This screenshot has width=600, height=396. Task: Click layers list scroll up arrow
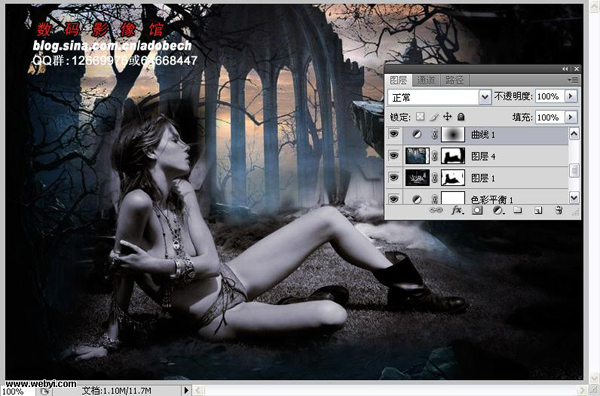click(x=574, y=134)
